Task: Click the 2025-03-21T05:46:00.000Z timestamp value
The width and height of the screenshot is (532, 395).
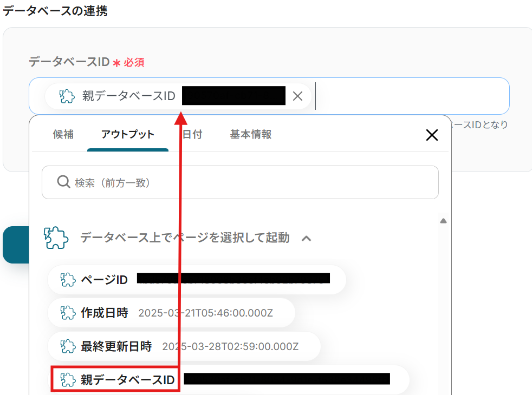Action: coord(206,313)
